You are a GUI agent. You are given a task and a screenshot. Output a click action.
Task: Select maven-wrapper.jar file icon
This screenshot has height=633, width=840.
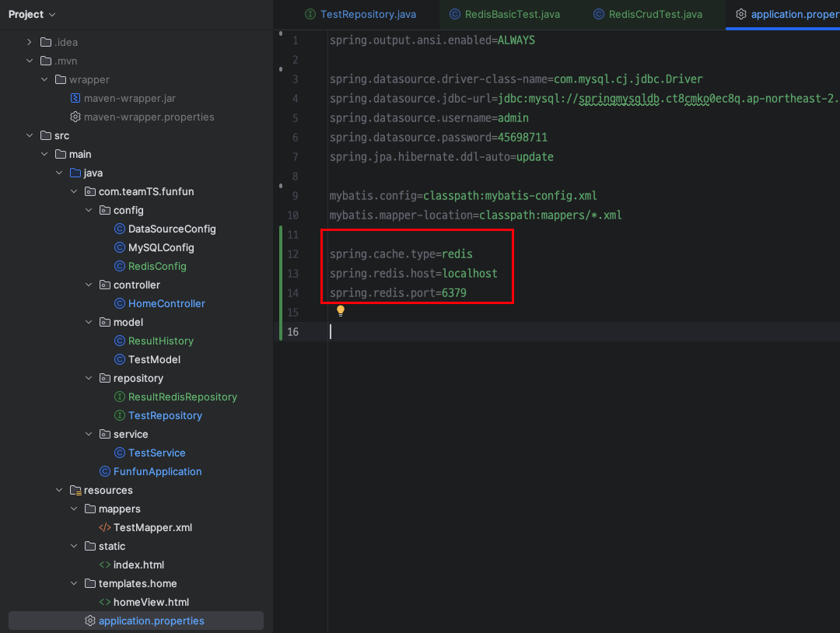(75, 99)
